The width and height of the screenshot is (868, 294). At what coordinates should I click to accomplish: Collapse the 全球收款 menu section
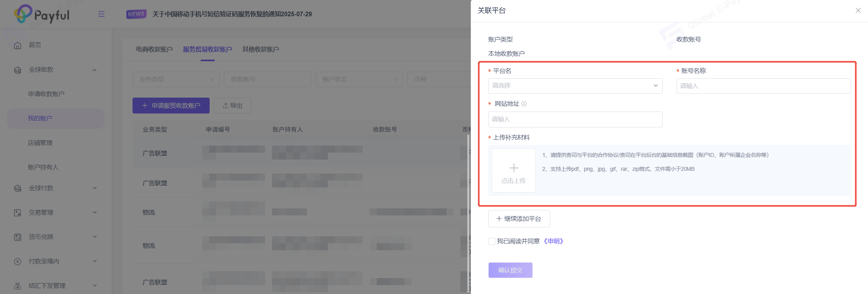tap(95, 70)
